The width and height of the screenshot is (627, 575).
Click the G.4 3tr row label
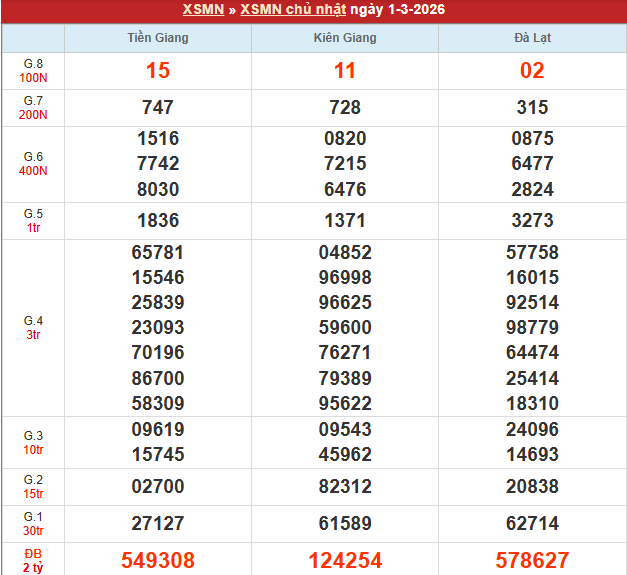(33, 328)
